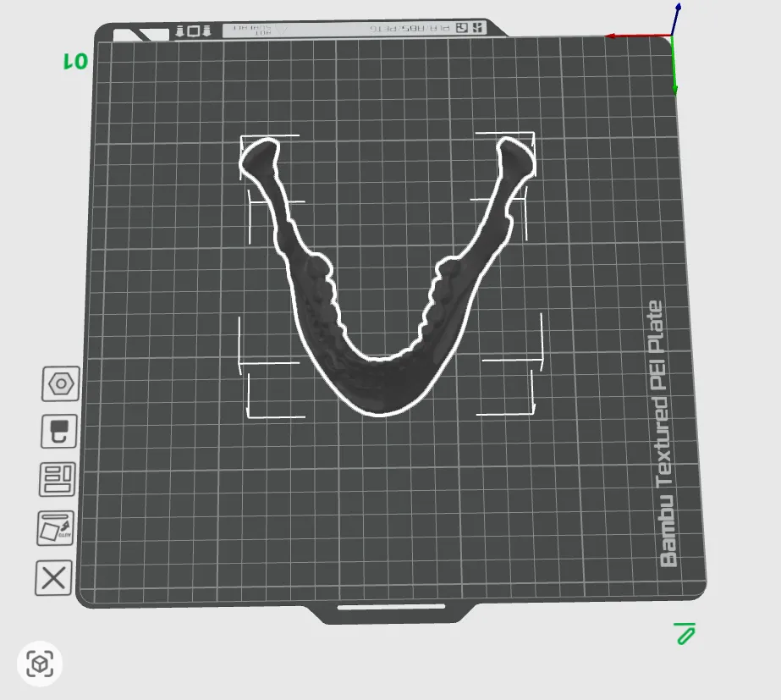This screenshot has width=781, height=700.
Task: Remove plate using the X icon
Action: [54, 578]
